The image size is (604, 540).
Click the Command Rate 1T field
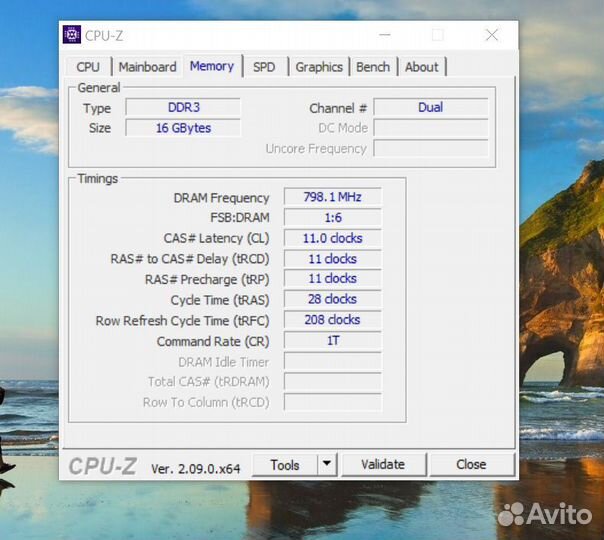(332, 341)
